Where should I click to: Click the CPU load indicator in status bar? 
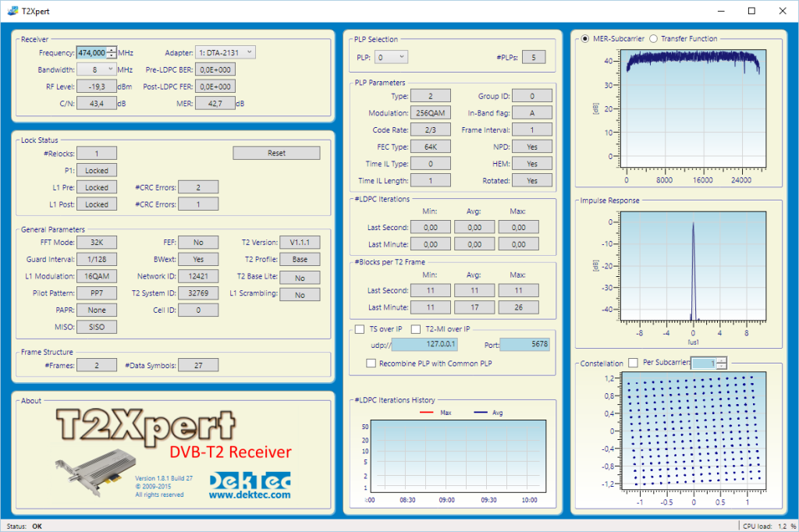coord(771,526)
